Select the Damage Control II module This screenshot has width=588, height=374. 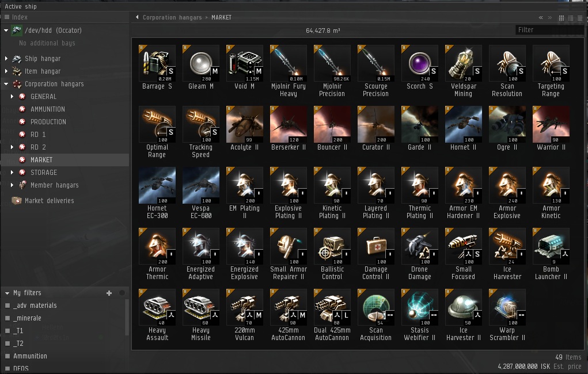click(375, 254)
